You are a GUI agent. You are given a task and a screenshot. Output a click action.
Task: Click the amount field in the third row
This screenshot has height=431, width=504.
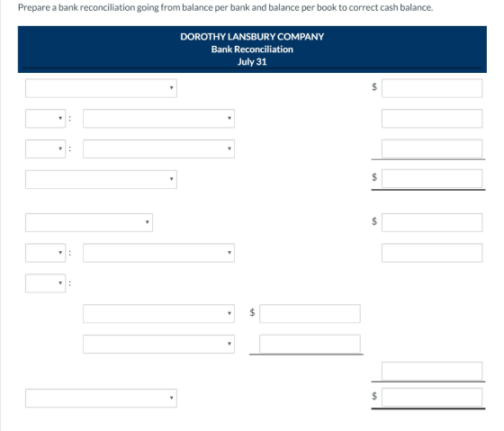(432, 148)
